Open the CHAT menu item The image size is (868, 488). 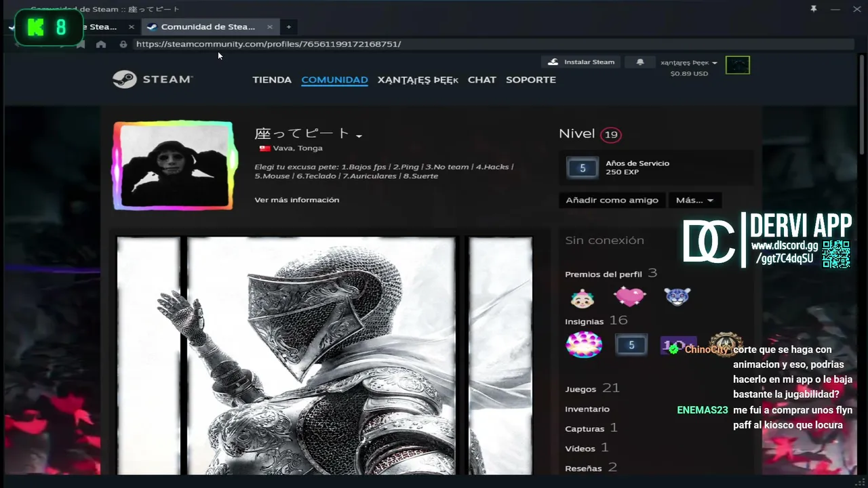[x=482, y=79]
